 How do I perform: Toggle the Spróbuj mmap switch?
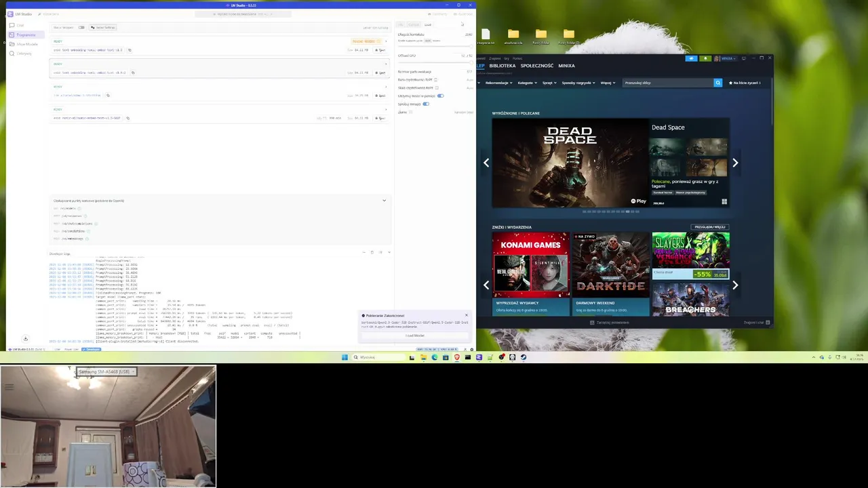point(426,104)
